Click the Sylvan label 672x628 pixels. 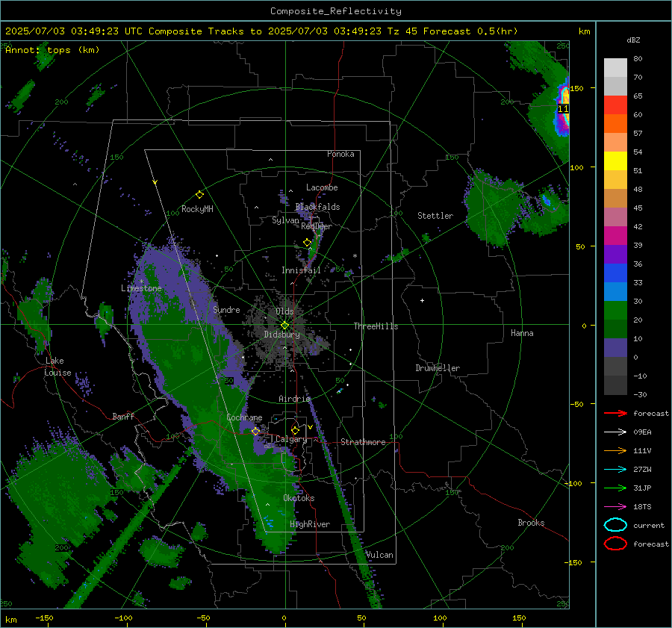[x=285, y=220]
